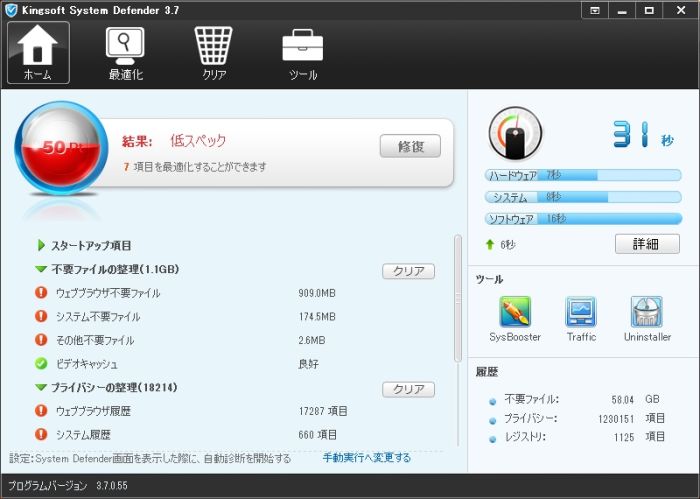Screen dimensions: 700x499
Task: Open the SysBooster tool
Action: pyautogui.click(x=515, y=313)
